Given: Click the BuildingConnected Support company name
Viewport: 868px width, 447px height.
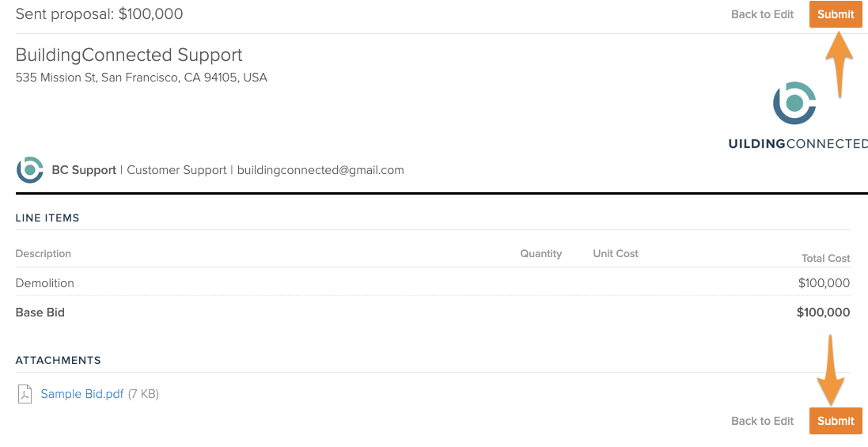Looking at the screenshot, I should click(x=129, y=55).
